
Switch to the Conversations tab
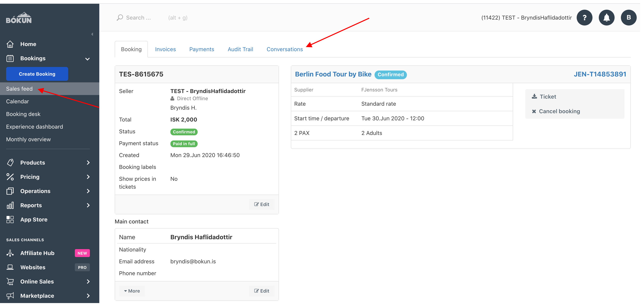coord(285,49)
